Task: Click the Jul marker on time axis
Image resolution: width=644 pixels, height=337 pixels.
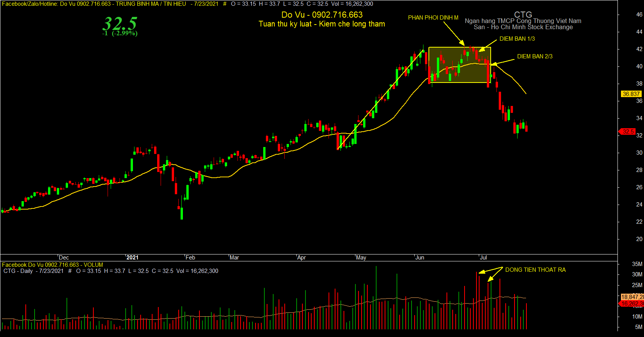Action: 483,258
